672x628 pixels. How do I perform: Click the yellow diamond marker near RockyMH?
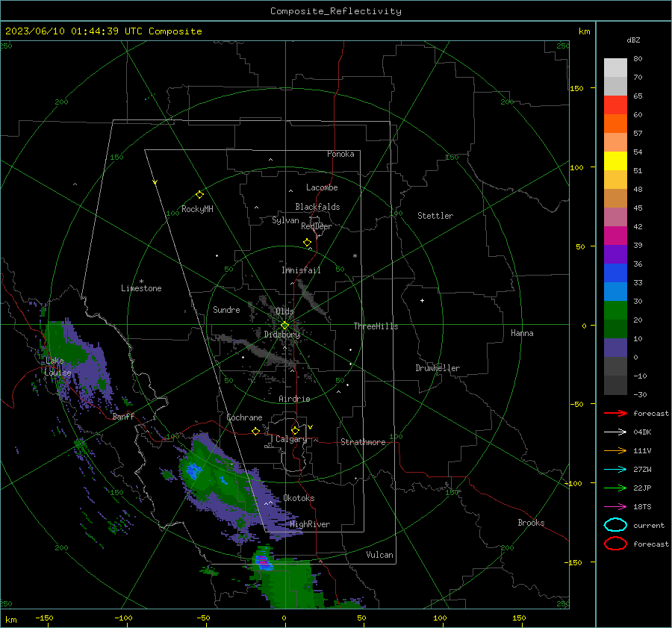(199, 195)
